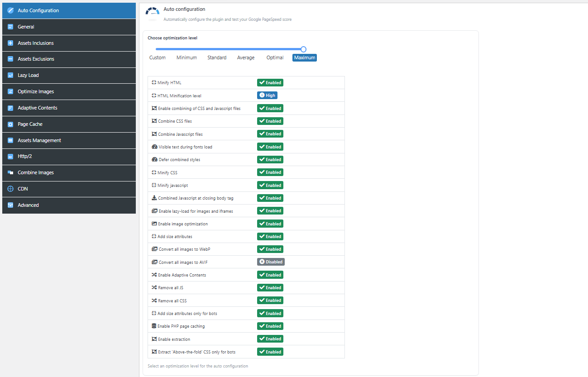The height and width of the screenshot is (377, 588).
Task: Enable Convert all images to AVIF
Action: pyautogui.click(x=271, y=262)
